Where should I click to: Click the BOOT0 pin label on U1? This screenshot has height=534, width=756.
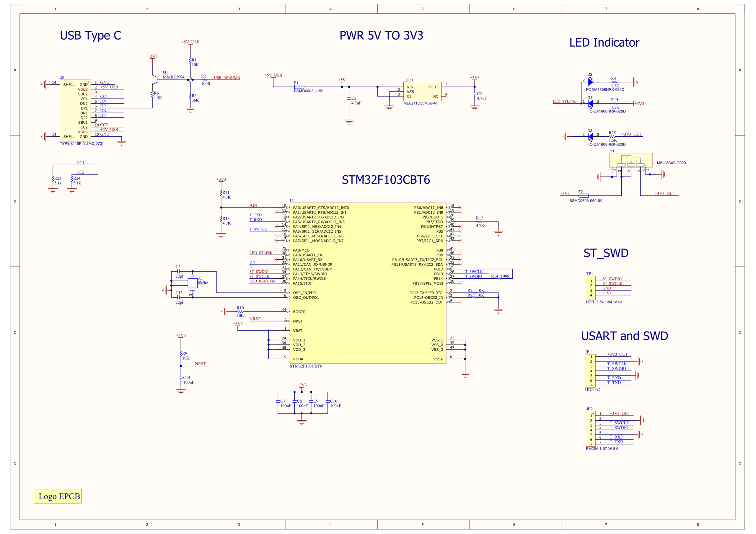coord(299,312)
